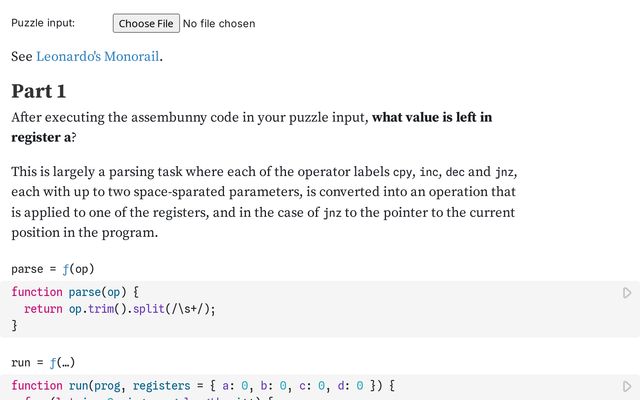640x400 pixels.
Task: Click the inline code word "cpy"
Action: (403, 172)
